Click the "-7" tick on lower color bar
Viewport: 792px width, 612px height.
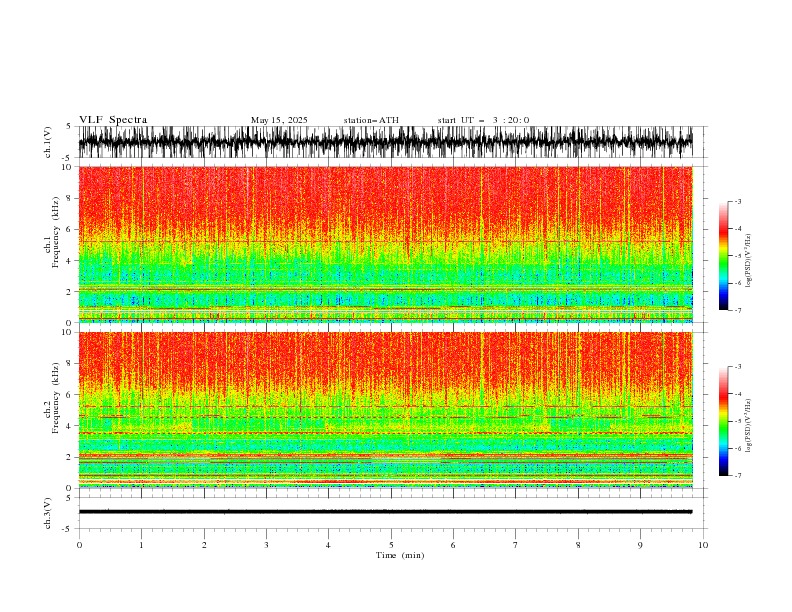point(738,475)
